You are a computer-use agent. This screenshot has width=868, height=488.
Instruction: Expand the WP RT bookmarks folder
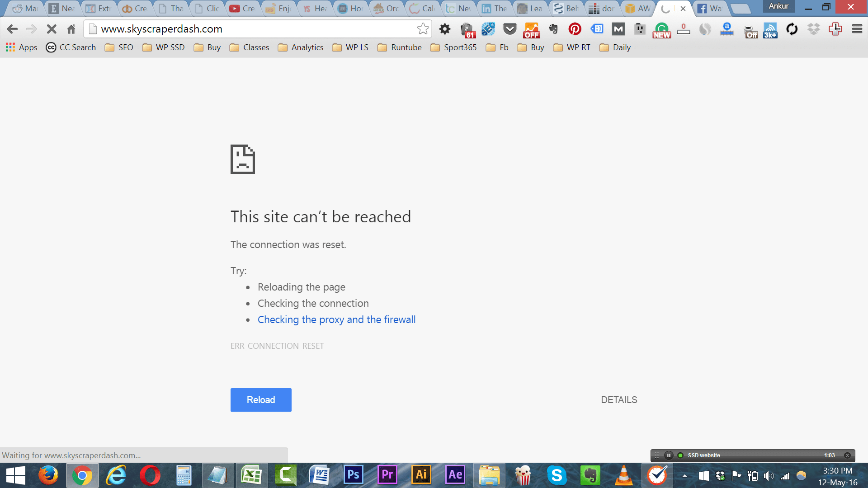tap(572, 47)
